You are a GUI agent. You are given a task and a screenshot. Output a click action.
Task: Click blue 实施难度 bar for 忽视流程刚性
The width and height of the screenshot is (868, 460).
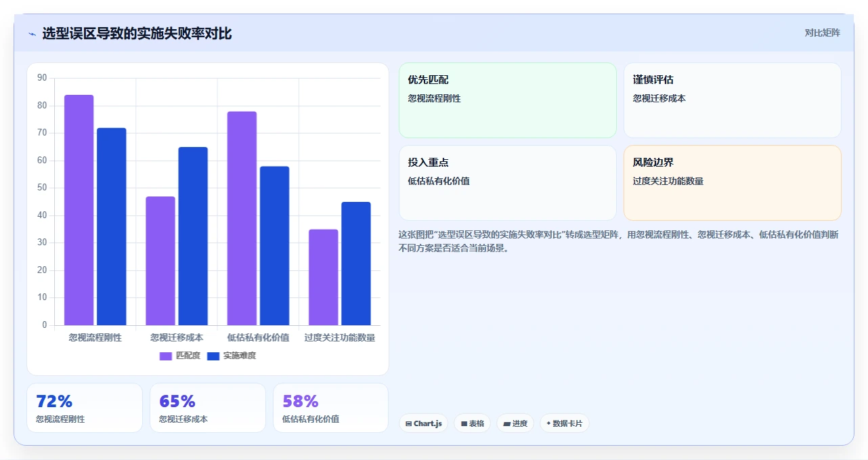coord(112,226)
